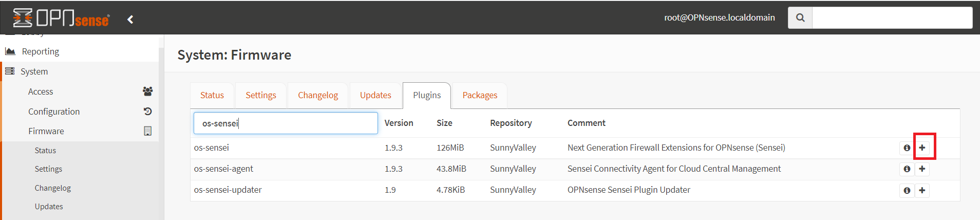Image resolution: width=980 pixels, height=220 pixels.
Task: Click the System: Firmware page heading
Action: click(234, 55)
